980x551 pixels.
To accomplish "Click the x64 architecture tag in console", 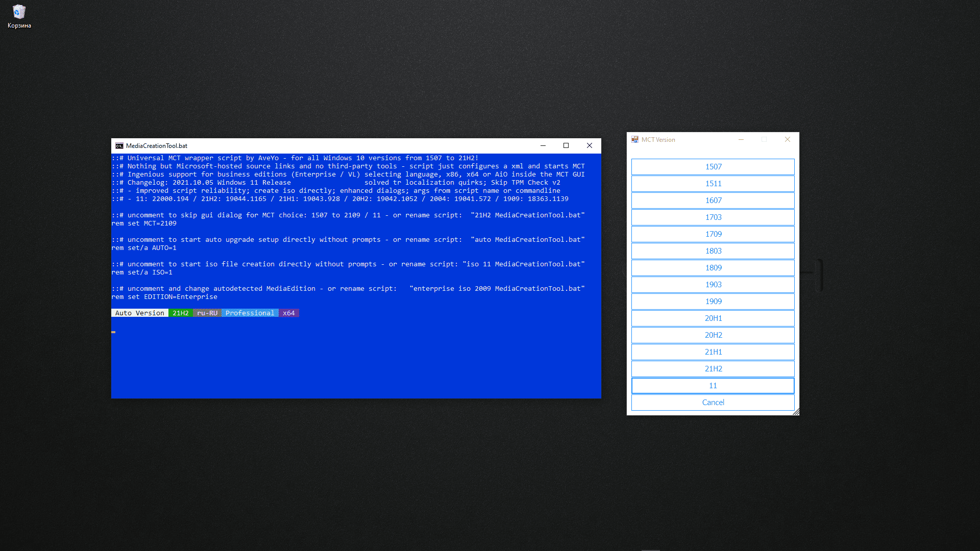I will tap(289, 313).
